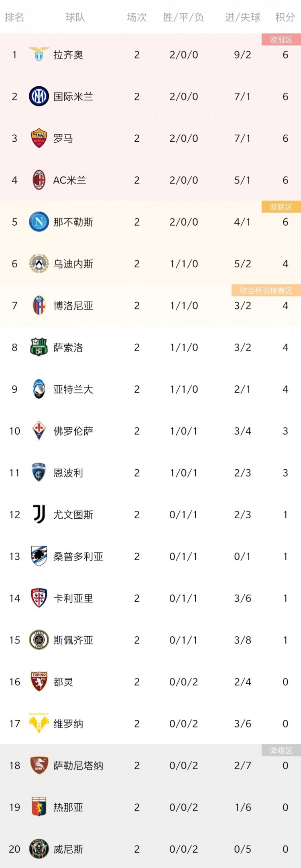Click the Hellas Verona yellow logo

[39, 723]
